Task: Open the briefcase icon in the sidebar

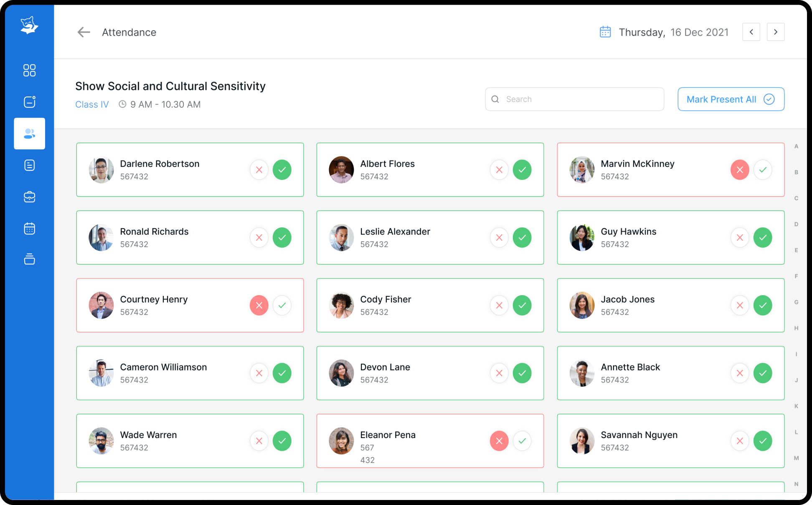Action: point(29,197)
